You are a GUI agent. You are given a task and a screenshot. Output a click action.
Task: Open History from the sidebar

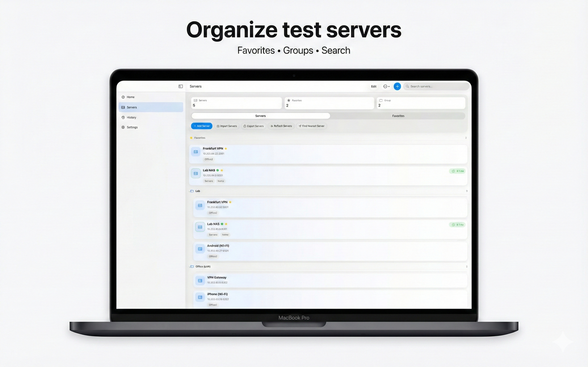pos(131,117)
